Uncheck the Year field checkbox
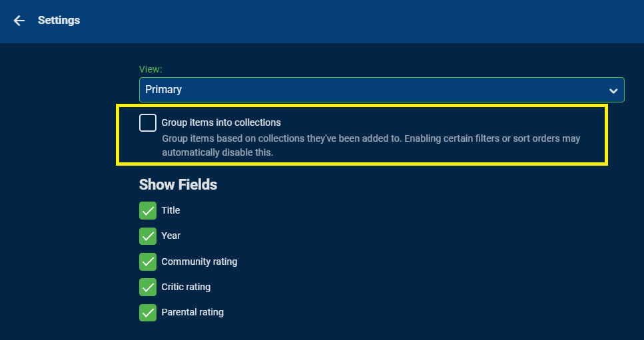The width and height of the screenshot is (644, 340). pos(148,236)
